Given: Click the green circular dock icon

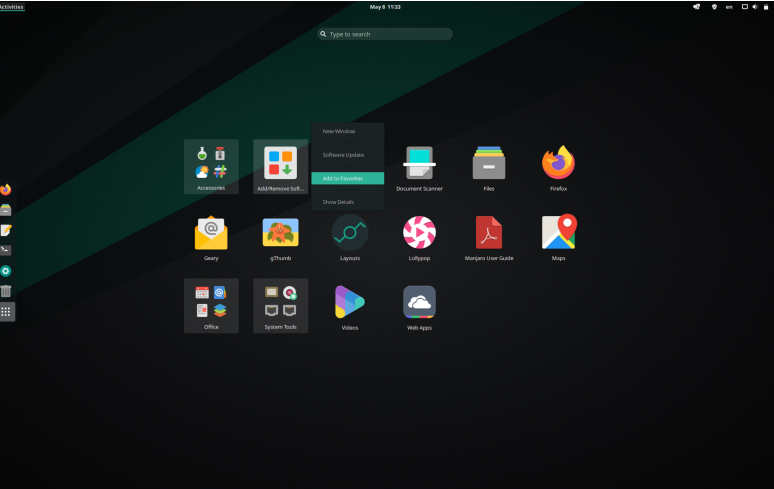Looking at the screenshot, I should (6, 271).
